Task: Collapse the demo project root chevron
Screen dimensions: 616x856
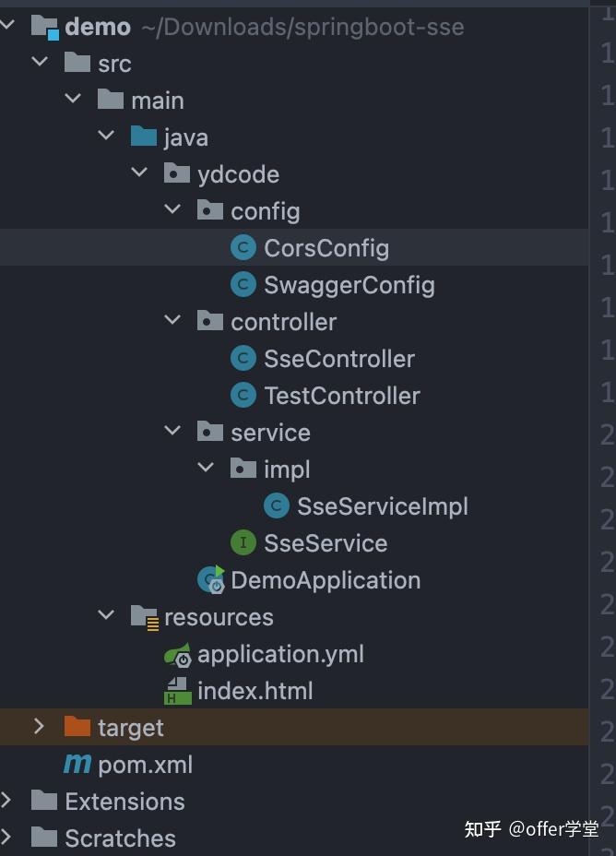Action: point(7,26)
